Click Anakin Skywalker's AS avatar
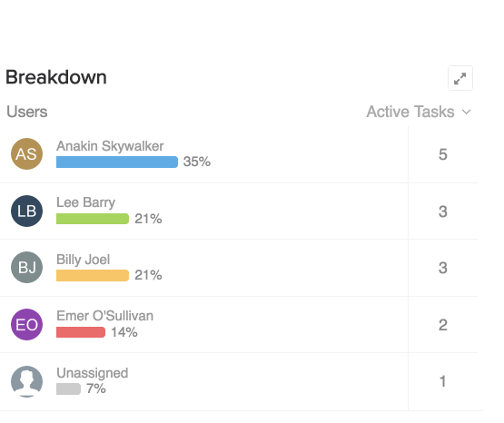 tap(26, 153)
